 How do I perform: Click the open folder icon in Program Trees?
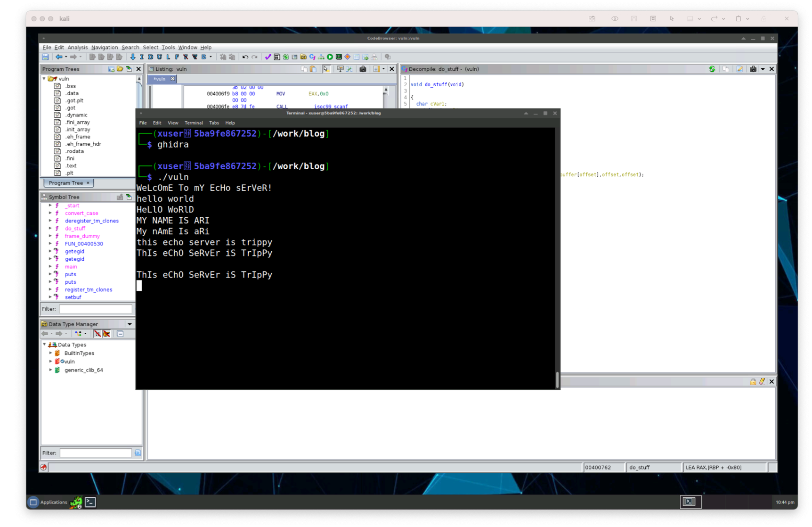pyautogui.click(x=120, y=69)
